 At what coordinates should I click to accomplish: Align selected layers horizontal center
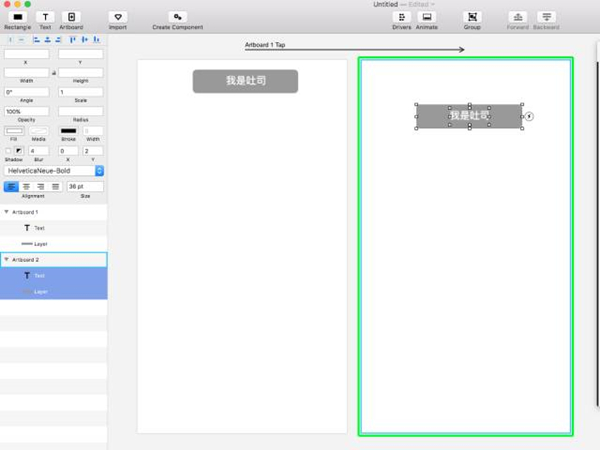point(47,39)
